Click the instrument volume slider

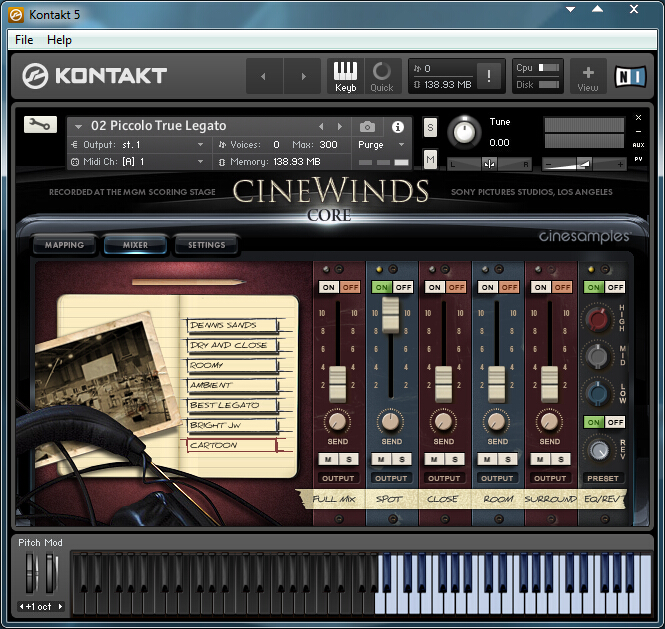[585, 164]
